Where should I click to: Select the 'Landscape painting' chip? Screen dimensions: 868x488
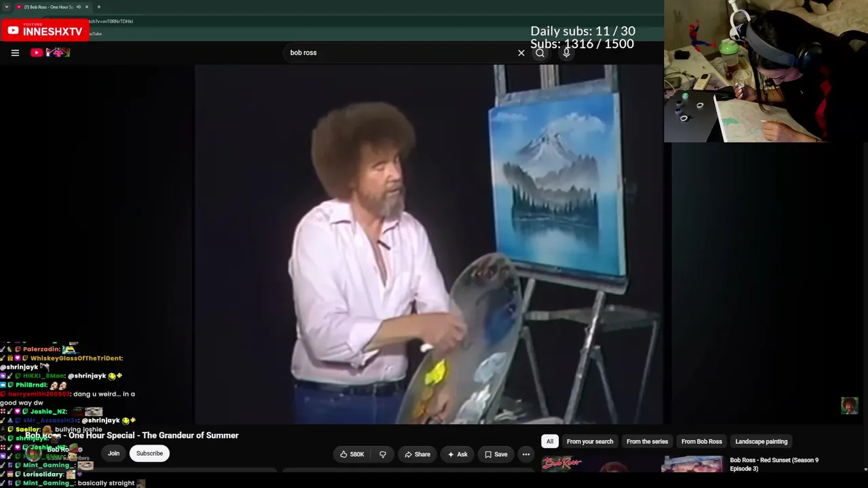pyautogui.click(x=762, y=441)
